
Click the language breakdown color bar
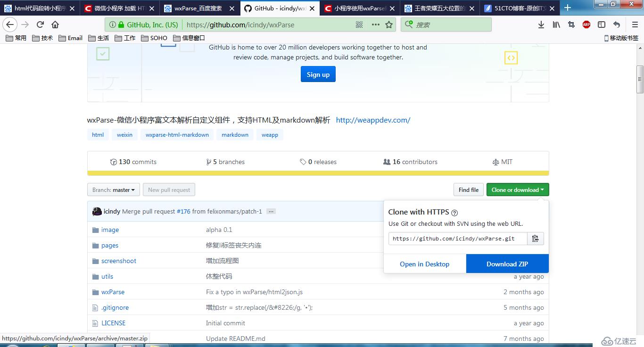pyautogui.click(x=318, y=173)
